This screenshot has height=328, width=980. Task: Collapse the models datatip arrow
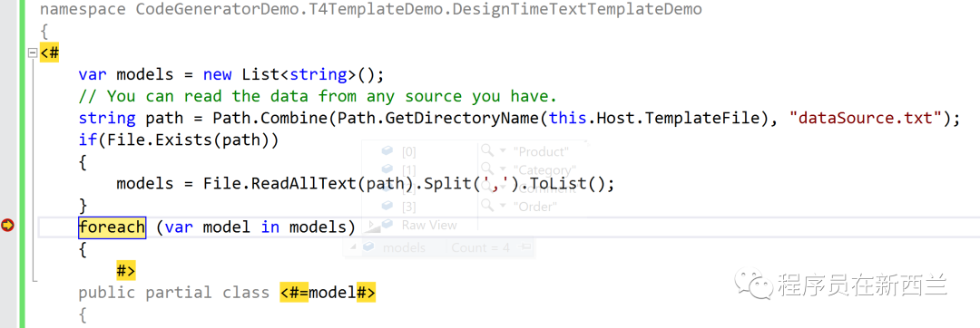click(353, 247)
